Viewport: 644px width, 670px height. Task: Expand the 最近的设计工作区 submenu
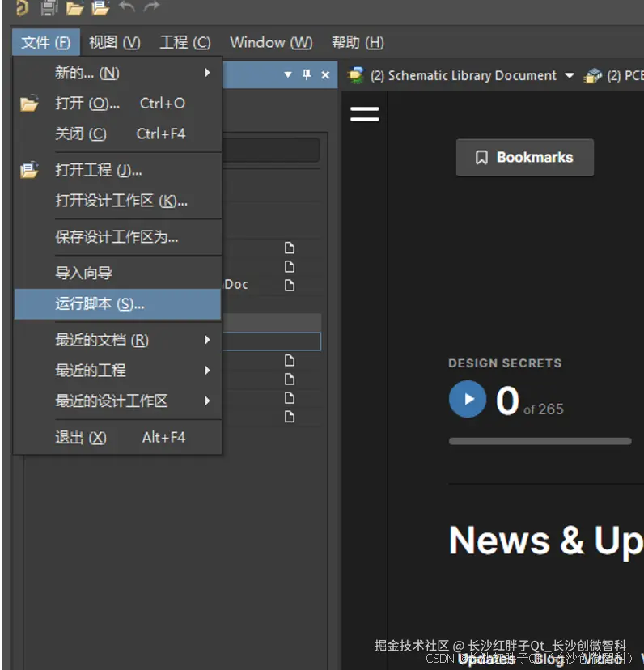click(117, 401)
